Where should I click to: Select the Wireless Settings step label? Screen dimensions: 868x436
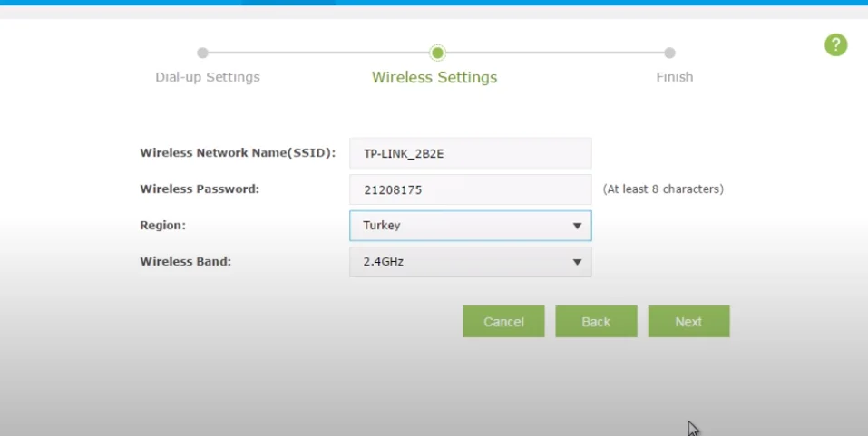(434, 78)
